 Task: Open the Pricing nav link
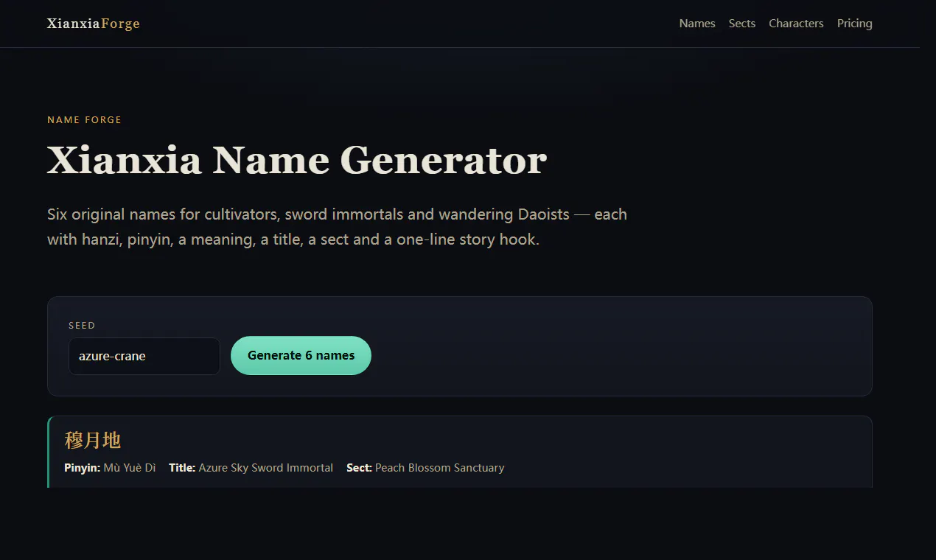point(854,24)
